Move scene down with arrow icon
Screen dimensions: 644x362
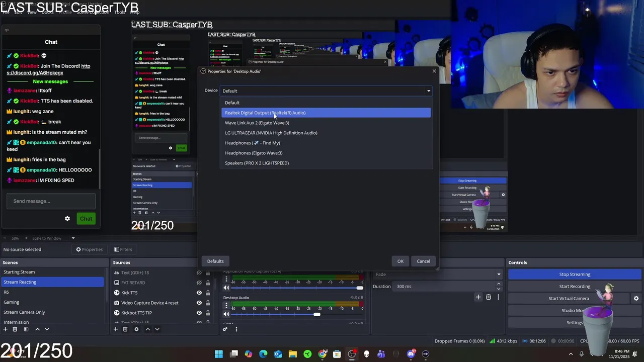47,329
